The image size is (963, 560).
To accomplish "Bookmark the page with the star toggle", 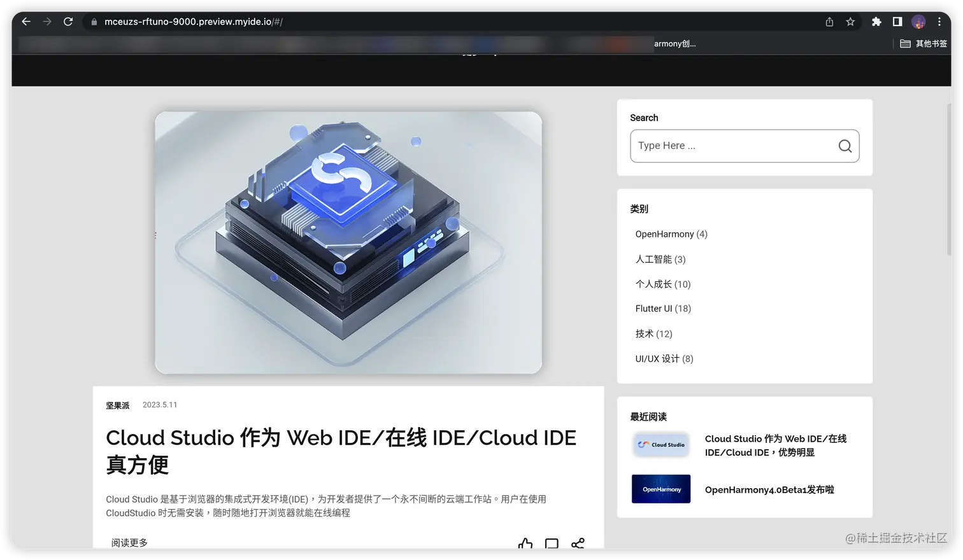I will (x=850, y=21).
